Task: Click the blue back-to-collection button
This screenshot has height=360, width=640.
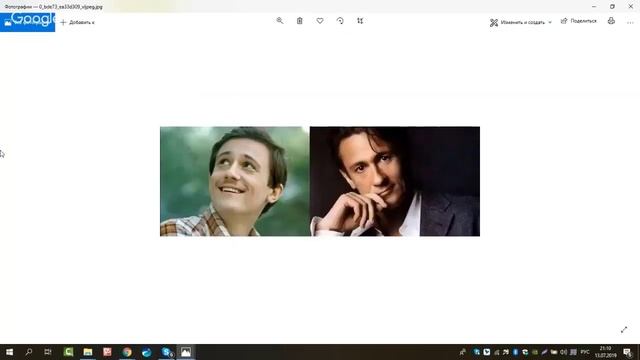Action: coord(27,22)
